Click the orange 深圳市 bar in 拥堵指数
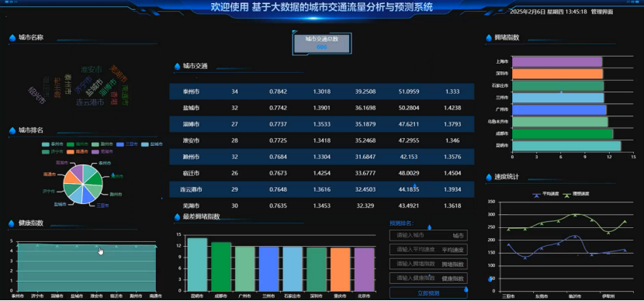 tap(557, 74)
